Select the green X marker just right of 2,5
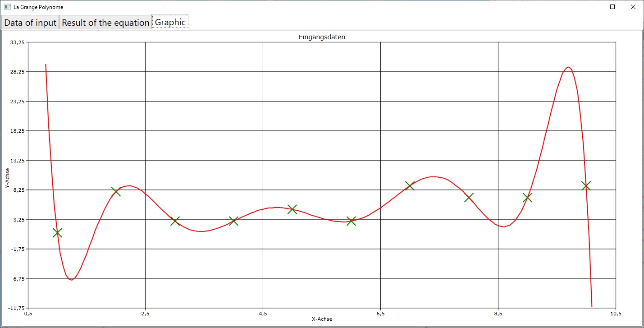The image size is (644, 328). (175, 221)
